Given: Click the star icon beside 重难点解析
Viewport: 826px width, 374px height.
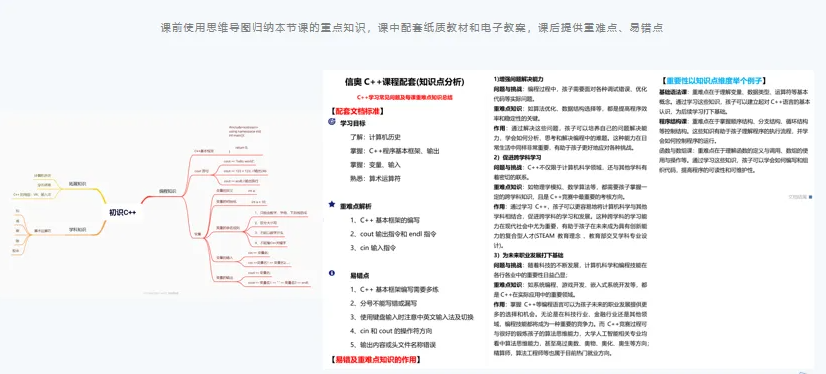Looking at the screenshot, I should coord(331,204).
